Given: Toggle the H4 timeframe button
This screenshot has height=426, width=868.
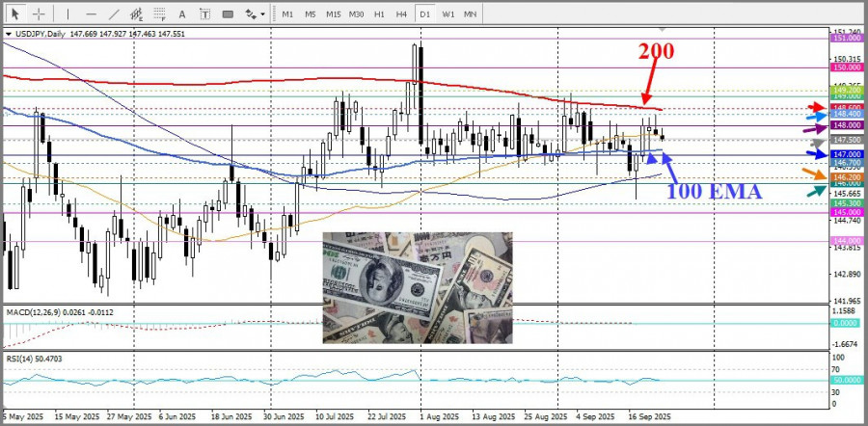Looking at the screenshot, I should point(401,14).
